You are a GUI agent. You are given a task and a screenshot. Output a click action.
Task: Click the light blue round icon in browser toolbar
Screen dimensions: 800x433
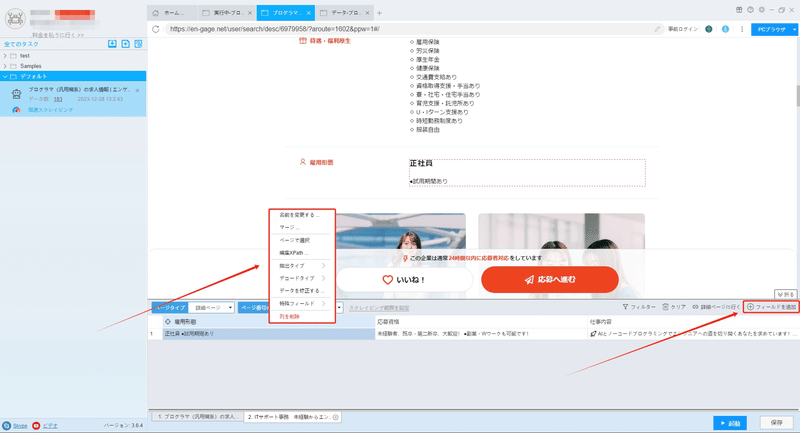click(725, 29)
